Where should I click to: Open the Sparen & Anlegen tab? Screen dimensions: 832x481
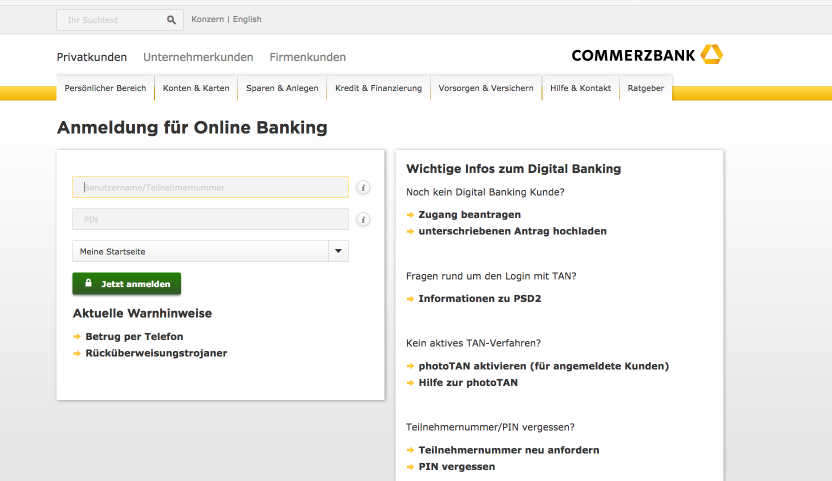[282, 88]
